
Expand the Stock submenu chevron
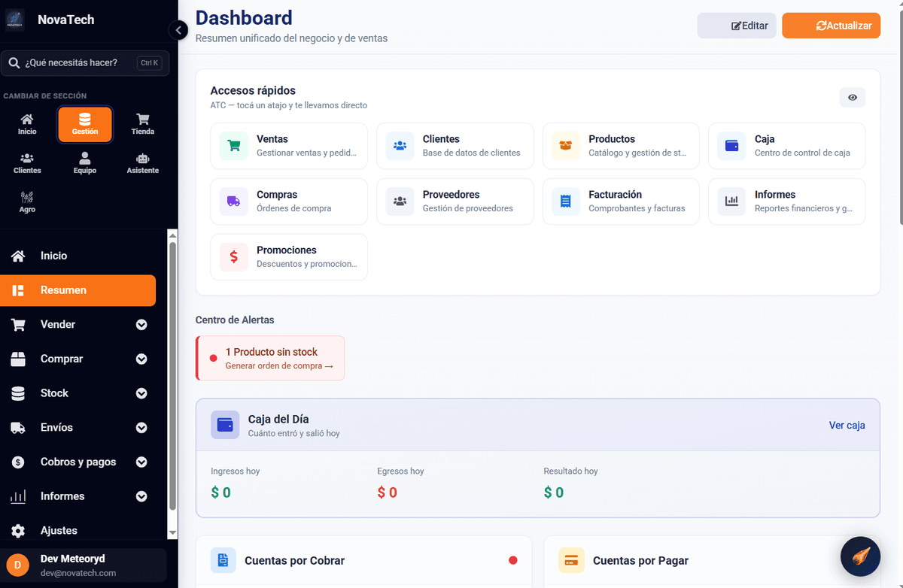pyautogui.click(x=141, y=393)
